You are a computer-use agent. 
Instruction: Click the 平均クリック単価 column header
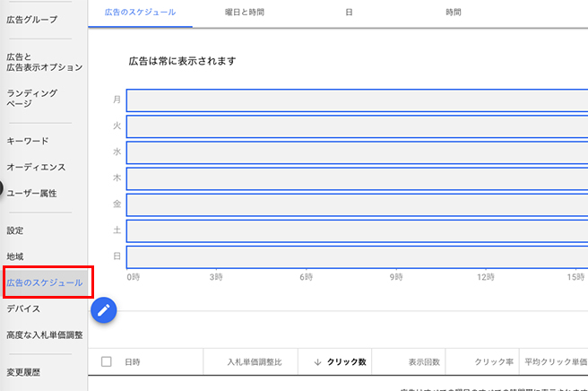[556, 362]
